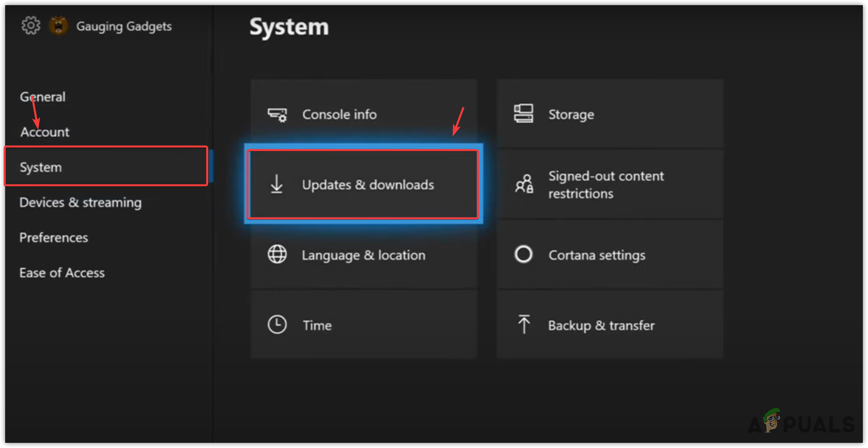Click the Backup & transfer upload icon
Viewport: 868px width, 448px height.
(524, 325)
